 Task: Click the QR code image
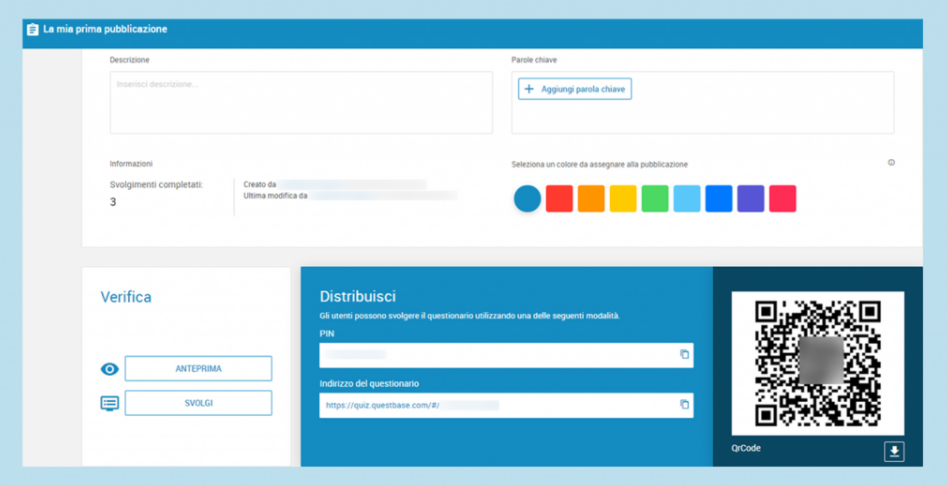click(x=818, y=363)
